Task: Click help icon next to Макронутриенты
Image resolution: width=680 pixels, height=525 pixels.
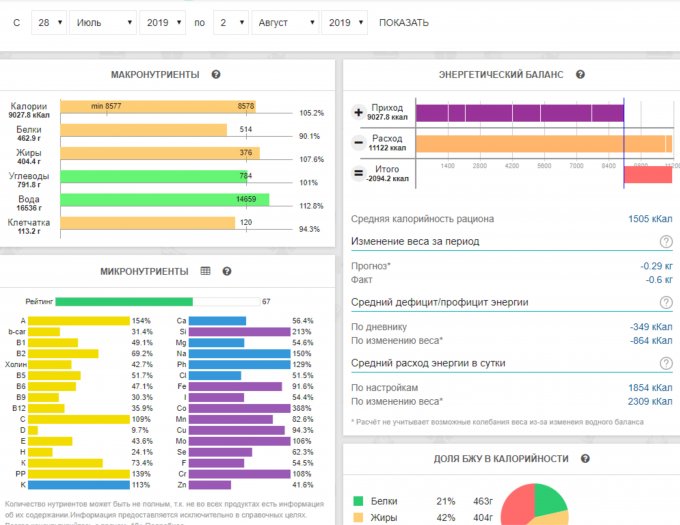Action: 216,75
